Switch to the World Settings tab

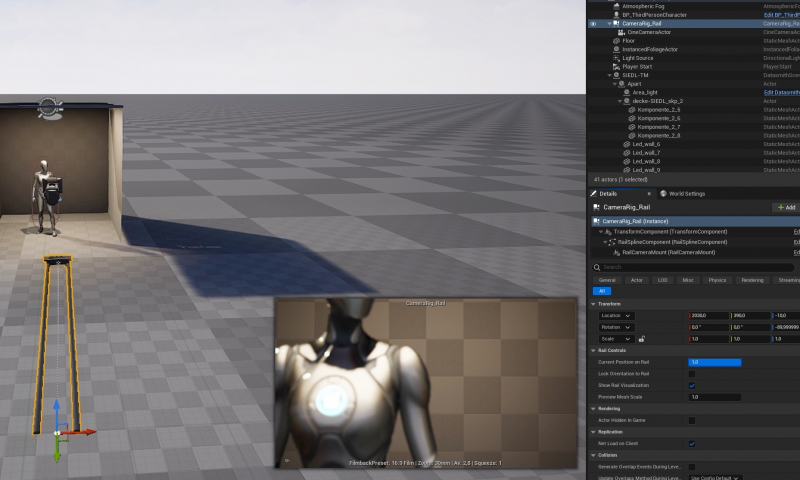click(x=685, y=193)
